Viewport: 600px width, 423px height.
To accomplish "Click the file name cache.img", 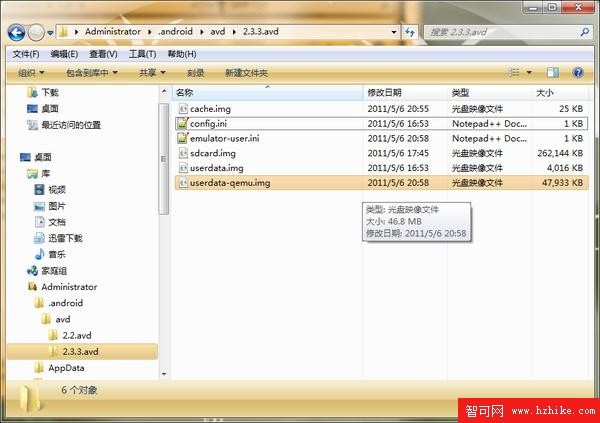I will 210,109.
